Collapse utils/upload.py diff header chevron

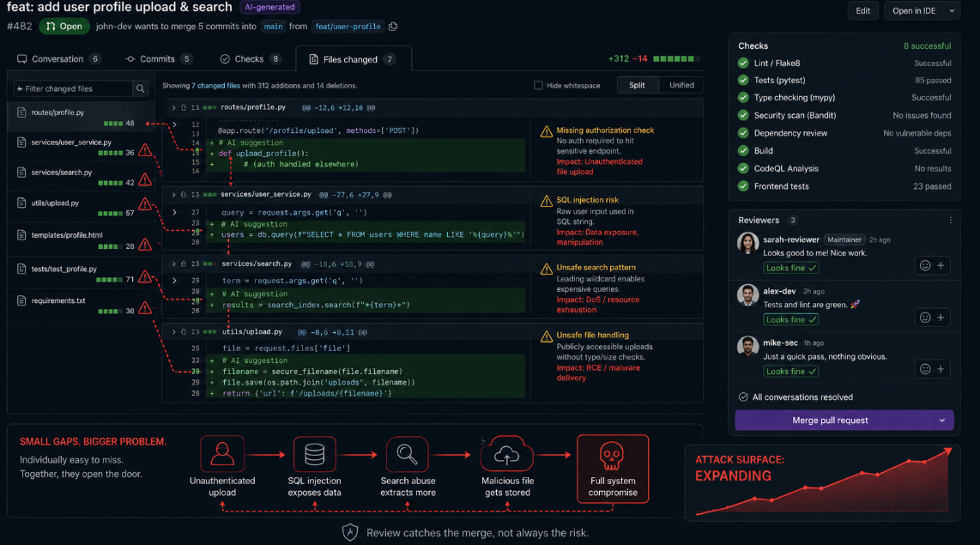(x=173, y=332)
